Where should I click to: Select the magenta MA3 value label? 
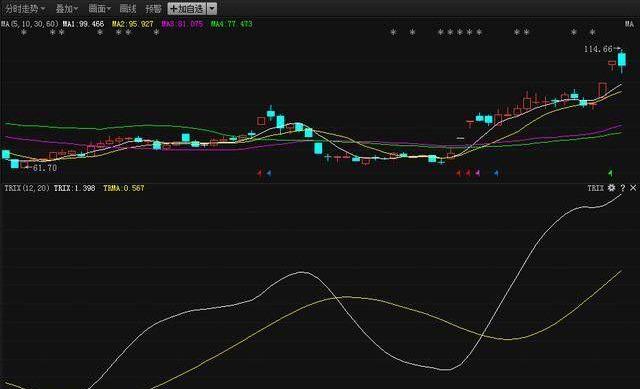pyautogui.click(x=182, y=24)
